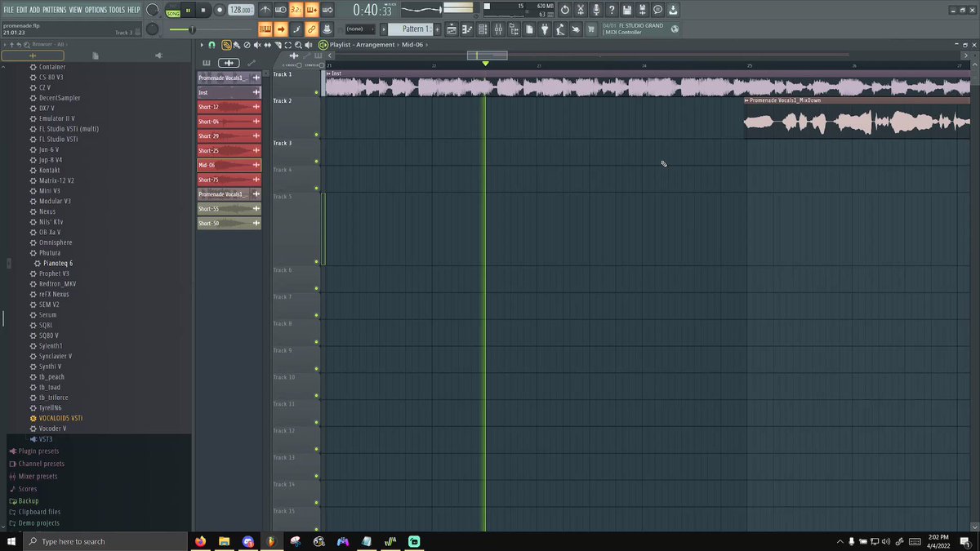Screen dimensions: 980x551
Task: Select Inst clip in picker panel
Action: click(229, 92)
